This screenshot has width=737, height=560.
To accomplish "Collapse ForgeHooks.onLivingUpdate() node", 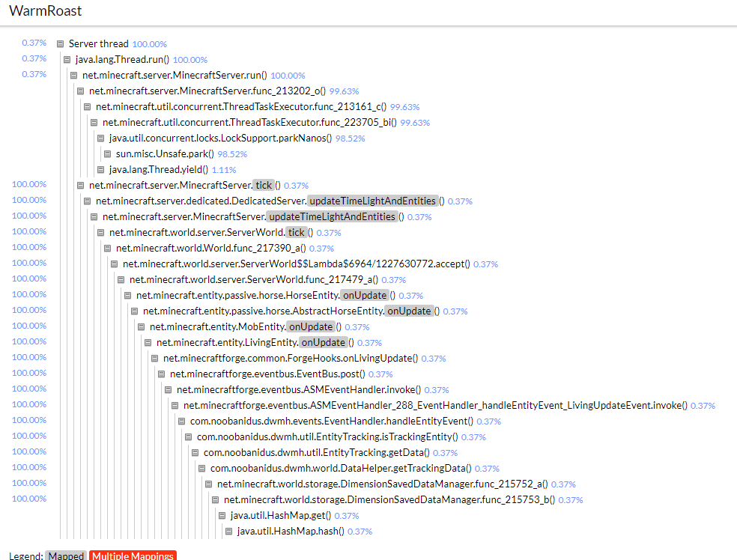I will coord(154,359).
